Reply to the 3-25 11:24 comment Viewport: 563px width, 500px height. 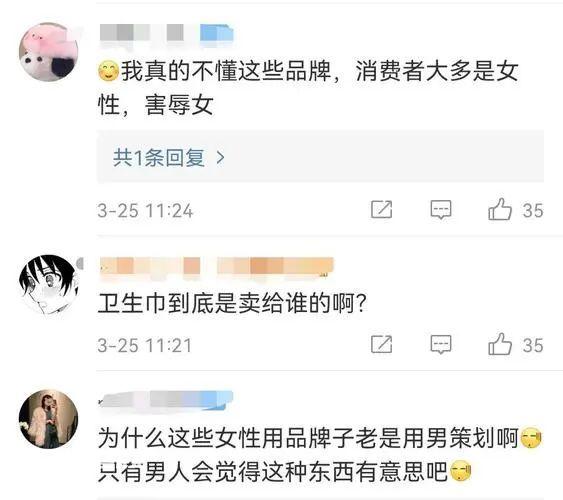(x=441, y=210)
